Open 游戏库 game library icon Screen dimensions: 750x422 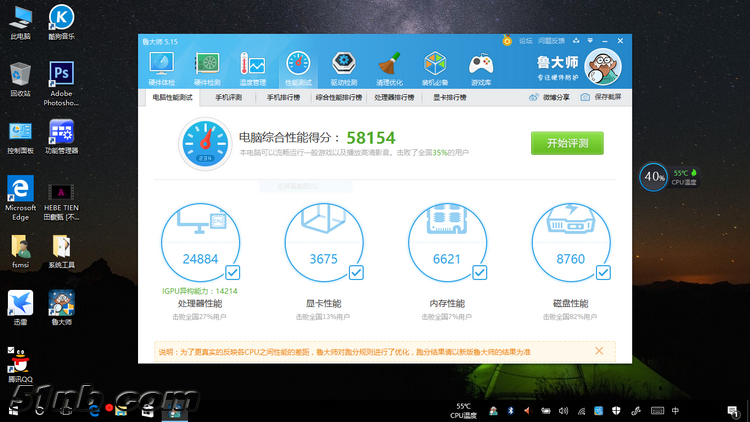click(x=481, y=66)
